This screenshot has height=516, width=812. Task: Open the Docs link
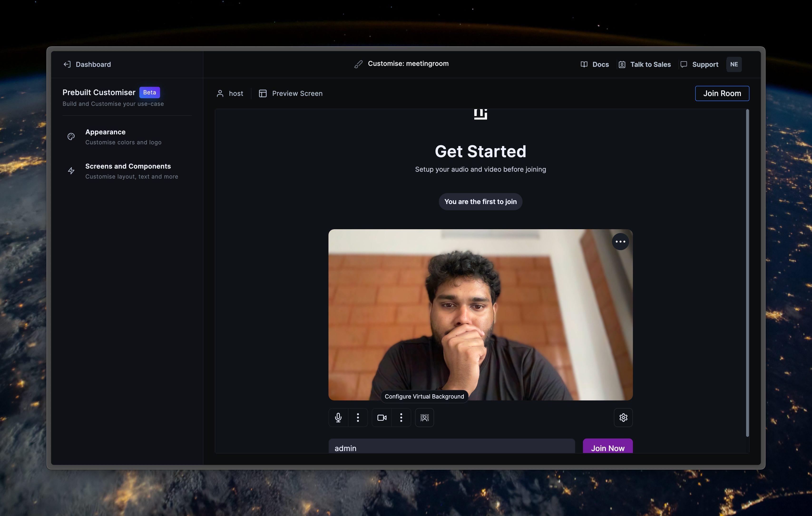(595, 64)
